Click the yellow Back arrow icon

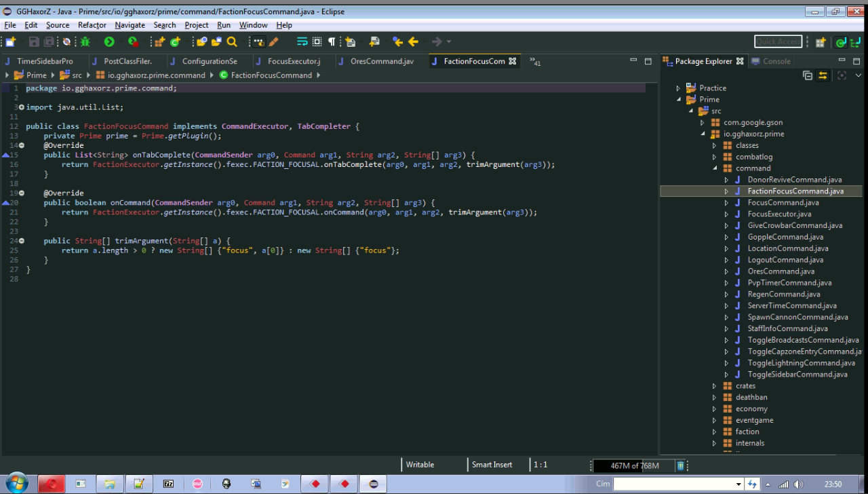413,42
